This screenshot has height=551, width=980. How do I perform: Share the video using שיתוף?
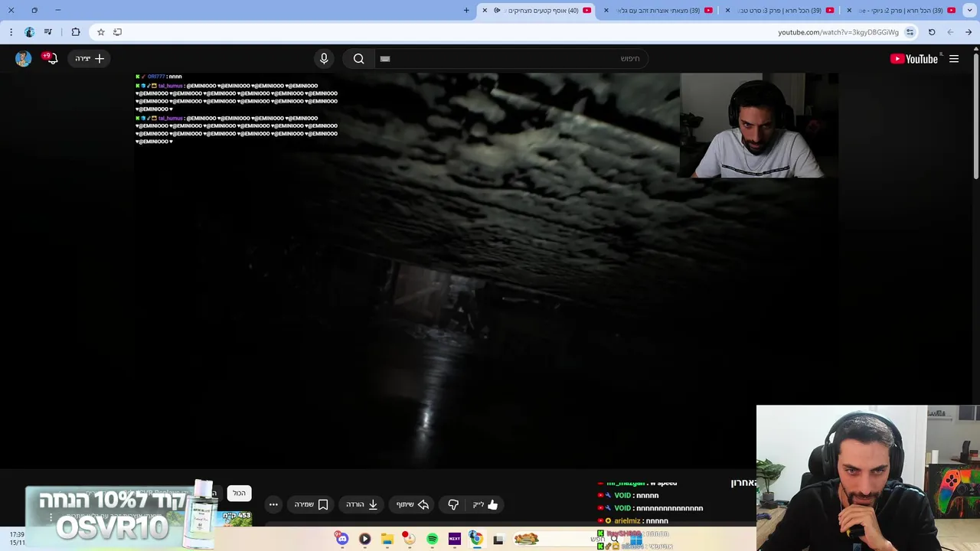click(x=413, y=504)
